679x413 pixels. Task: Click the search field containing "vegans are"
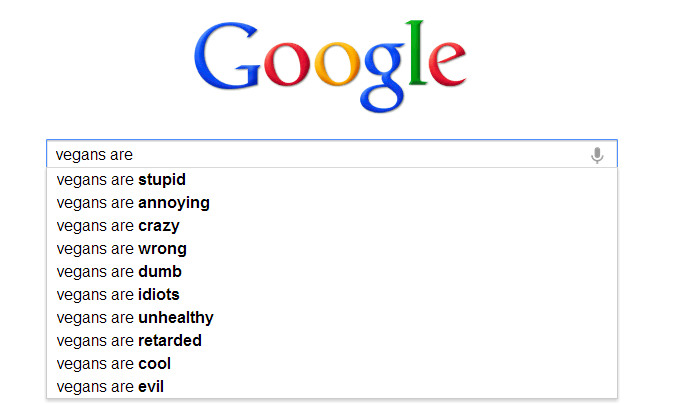tap(332, 154)
